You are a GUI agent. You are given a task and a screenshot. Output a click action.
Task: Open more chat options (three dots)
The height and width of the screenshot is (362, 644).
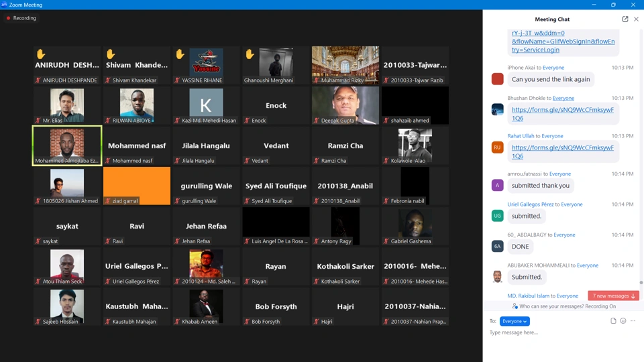click(x=633, y=321)
